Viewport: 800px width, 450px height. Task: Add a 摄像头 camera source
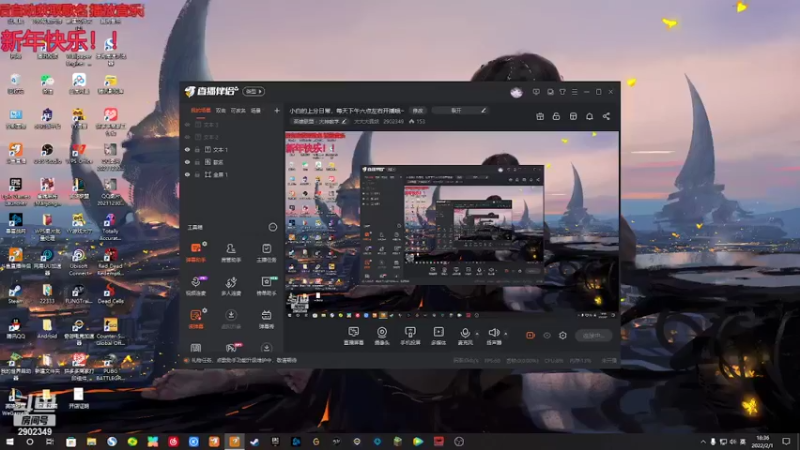click(x=382, y=336)
